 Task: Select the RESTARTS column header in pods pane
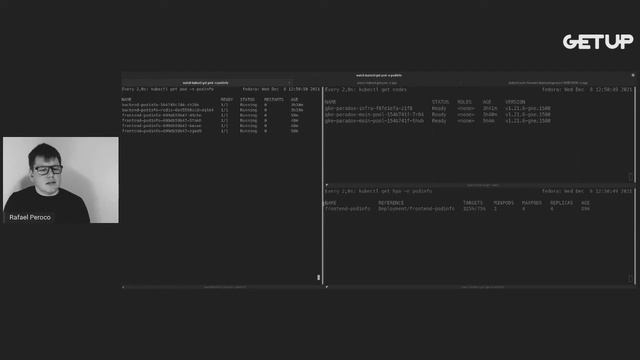[273, 100]
